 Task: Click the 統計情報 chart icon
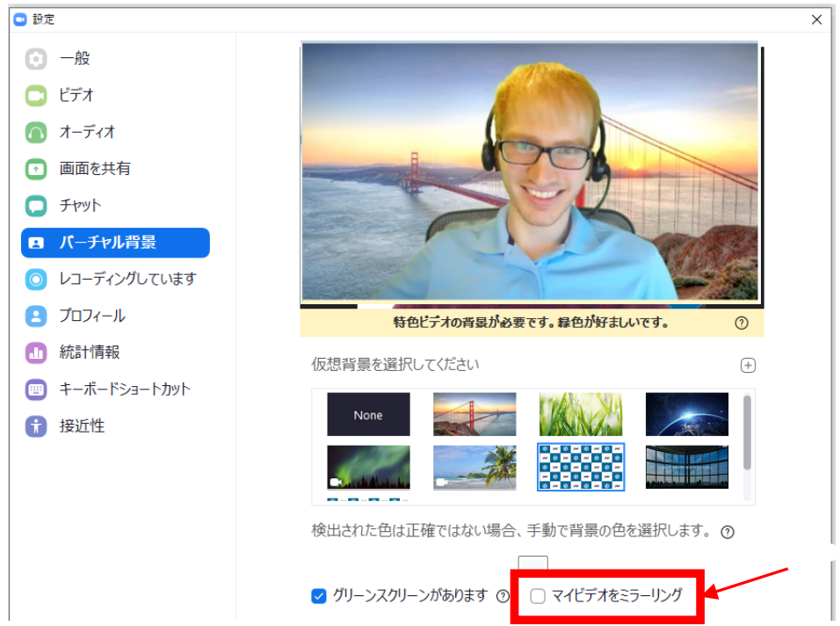(36, 353)
